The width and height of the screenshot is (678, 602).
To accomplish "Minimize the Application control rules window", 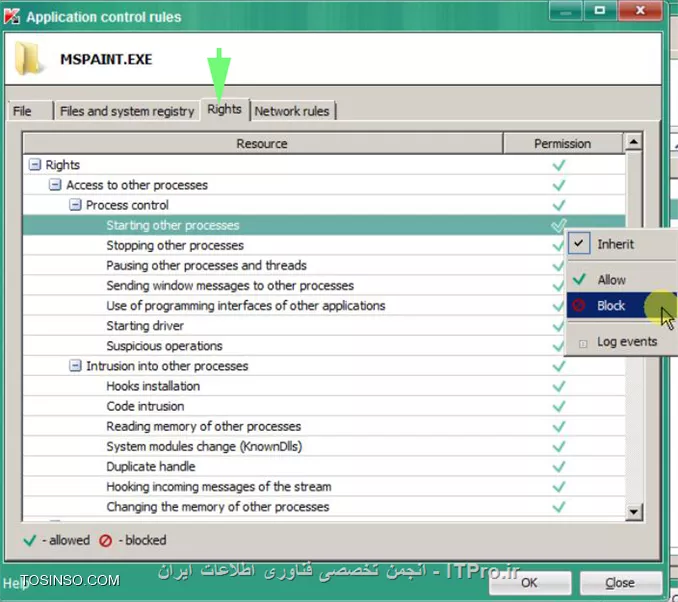I will (566, 10).
